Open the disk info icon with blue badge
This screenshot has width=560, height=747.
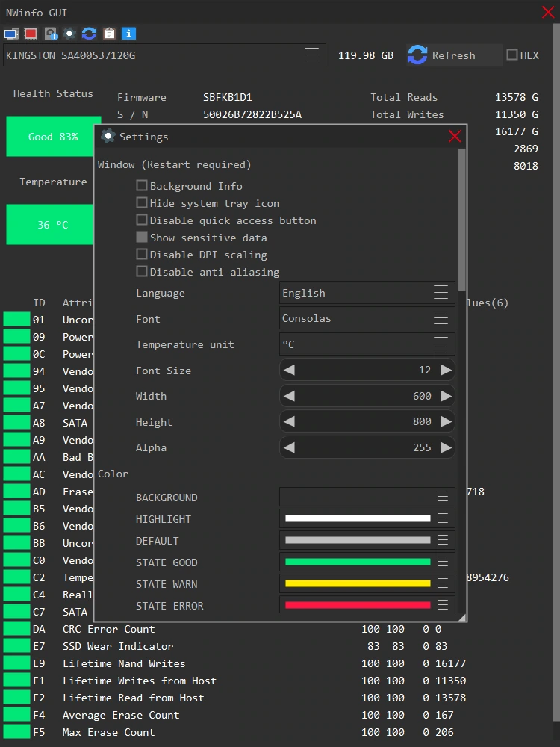point(51,34)
